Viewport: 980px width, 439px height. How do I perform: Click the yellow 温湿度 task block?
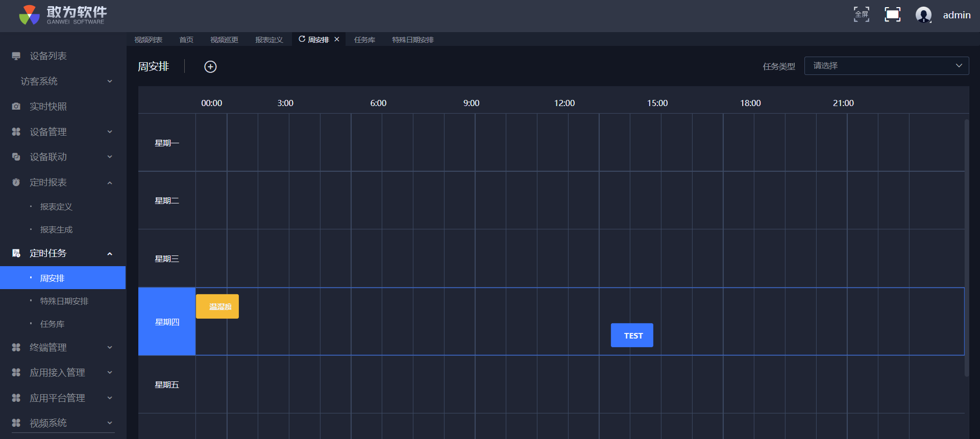217,306
